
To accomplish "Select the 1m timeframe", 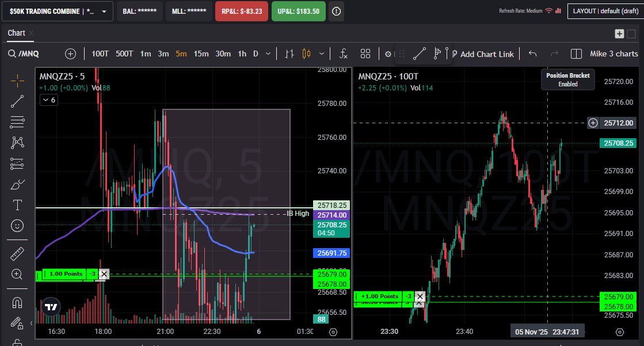I will [146, 54].
